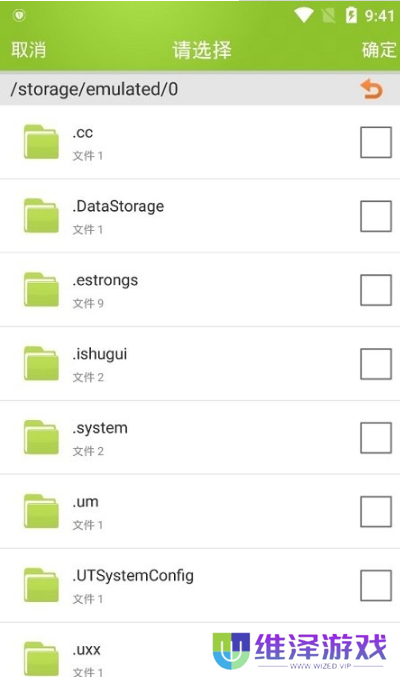Open the .estrongs folder icon

(x=41, y=290)
